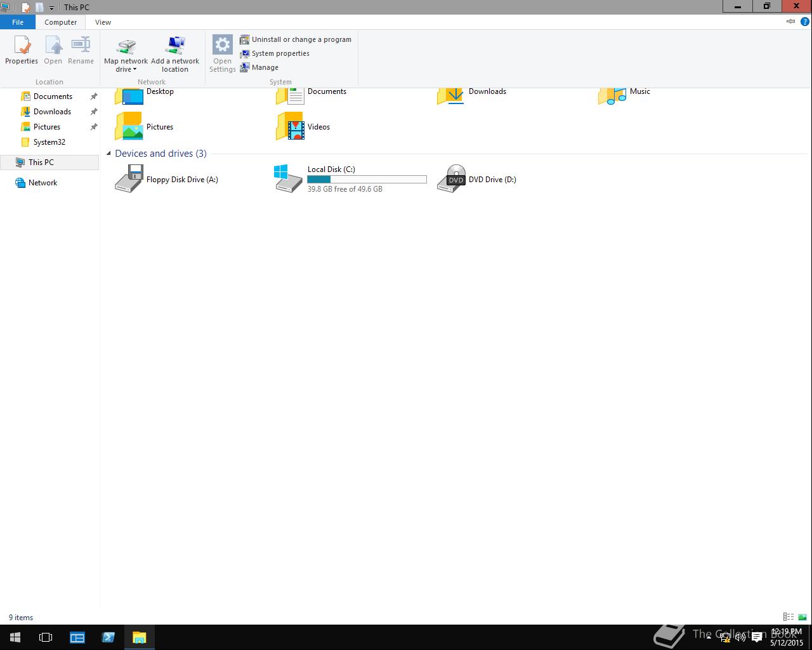Unpin Downloads using its pin icon
Image resolution: width=812 pixels, height=650 pixels.
pos(94,112)
